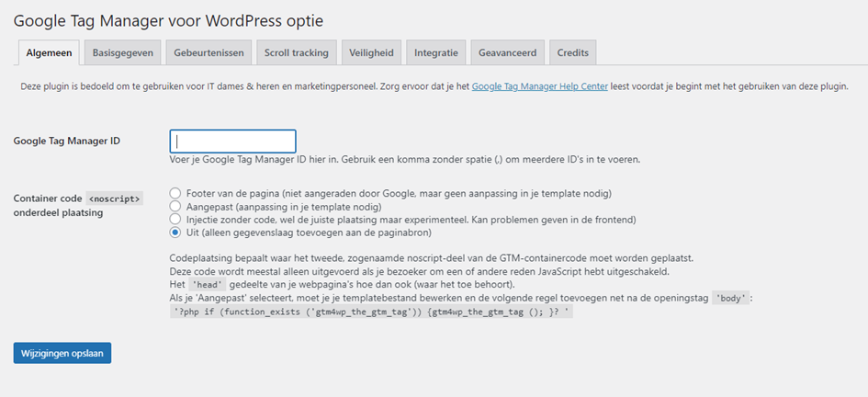
Task: Click the Google Tag Manager ID field
Action: point(232,142)
